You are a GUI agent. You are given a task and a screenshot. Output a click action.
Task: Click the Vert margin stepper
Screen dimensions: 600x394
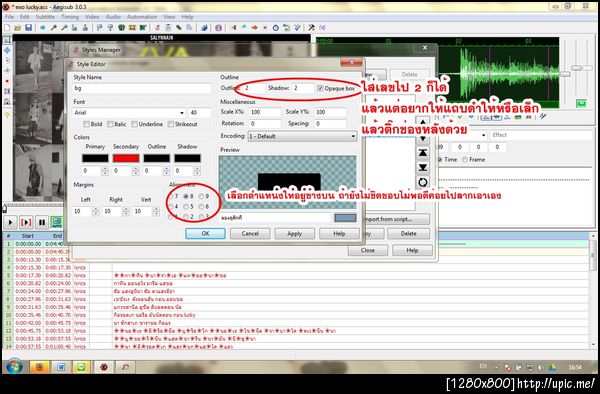click(x=156, y=211)
